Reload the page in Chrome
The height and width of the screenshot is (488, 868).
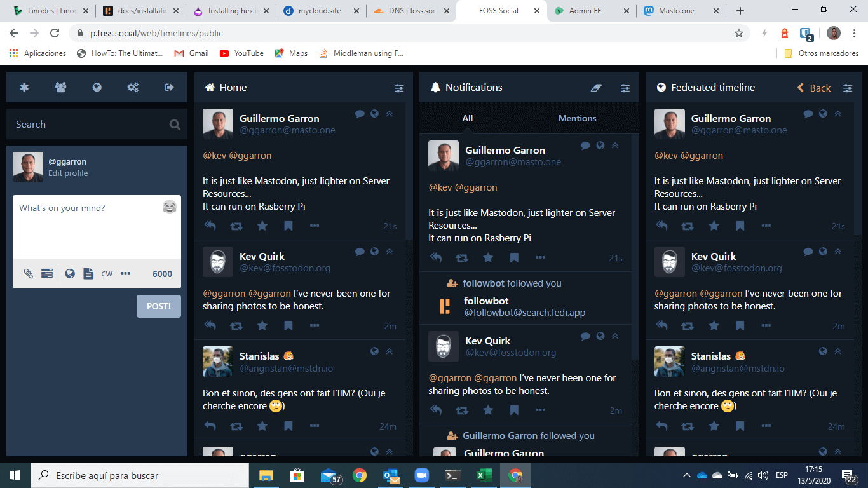[x=55, y=33]
